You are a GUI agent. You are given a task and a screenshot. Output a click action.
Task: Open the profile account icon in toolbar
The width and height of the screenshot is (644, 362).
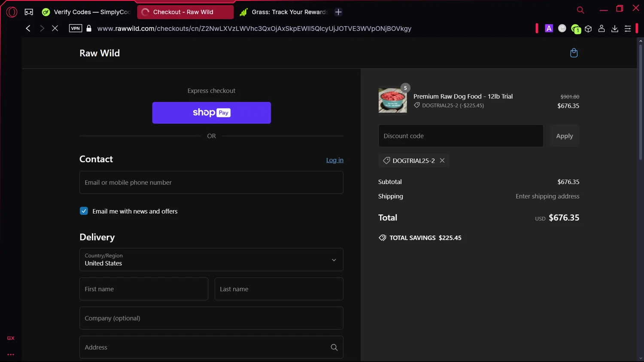click(601, 28)
